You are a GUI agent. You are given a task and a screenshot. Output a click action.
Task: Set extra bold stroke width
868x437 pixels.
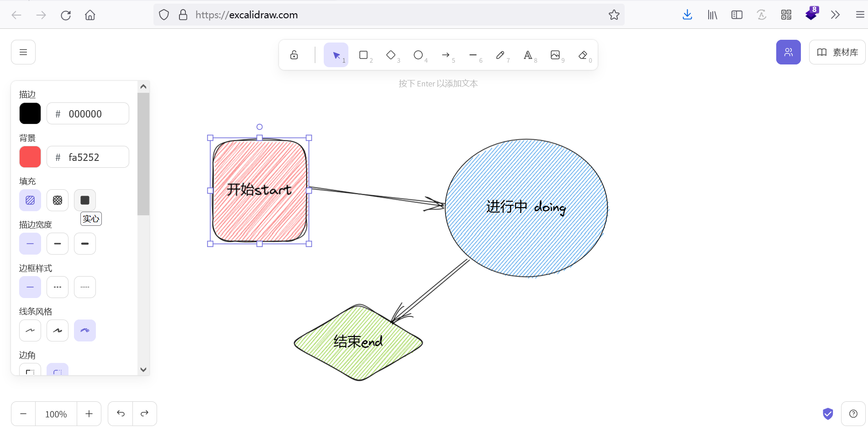pyautogui.click(x=85, y=244)
